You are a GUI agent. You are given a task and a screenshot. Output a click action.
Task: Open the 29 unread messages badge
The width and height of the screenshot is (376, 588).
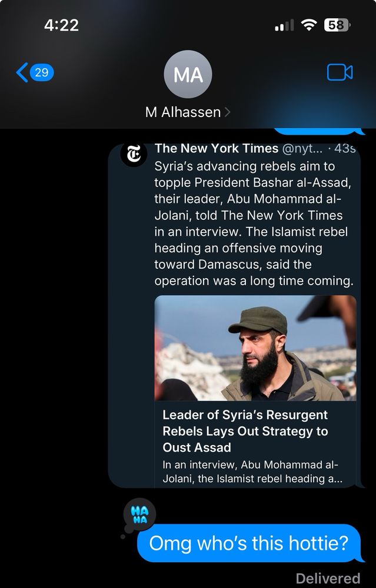(42, 72)
